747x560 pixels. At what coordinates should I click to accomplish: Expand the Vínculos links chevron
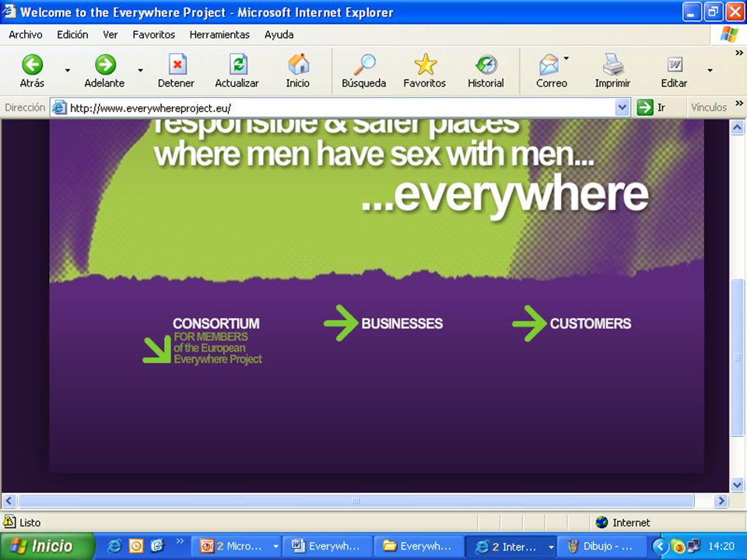[x=739, y=103]
